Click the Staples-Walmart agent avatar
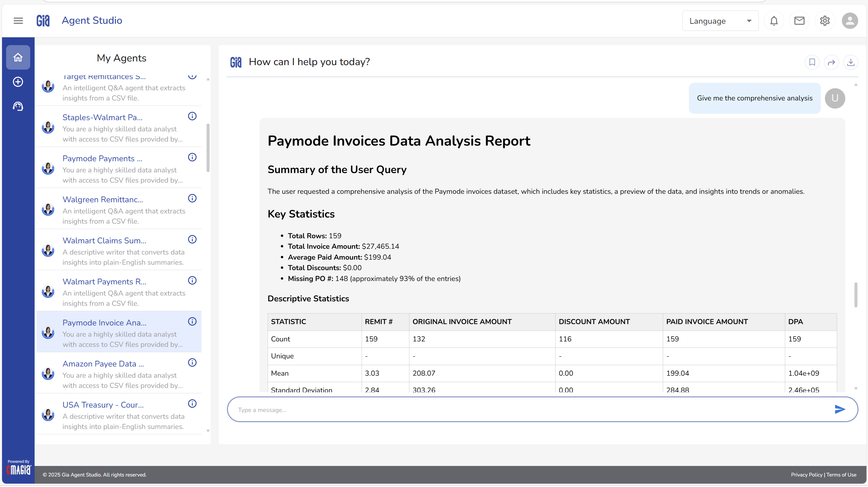Viewport: 868px width, 487px height. point(48,128)
